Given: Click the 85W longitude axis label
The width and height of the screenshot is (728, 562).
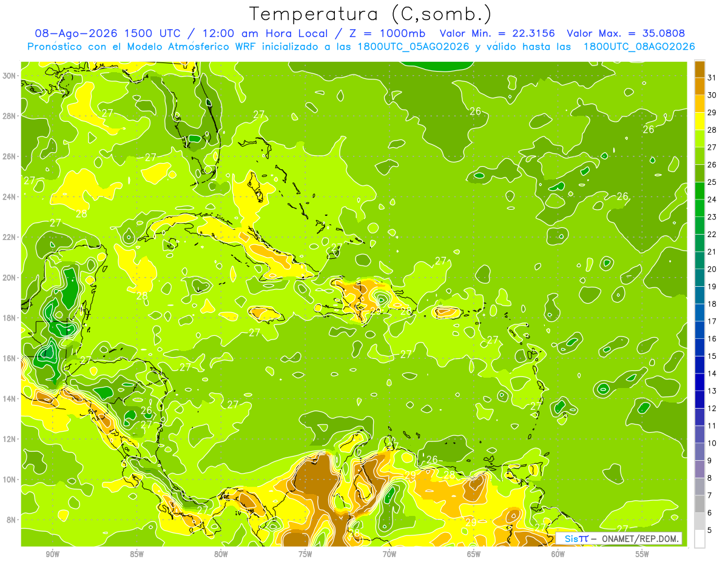Looking at the screenshot, I should click(x=136, y=554).
